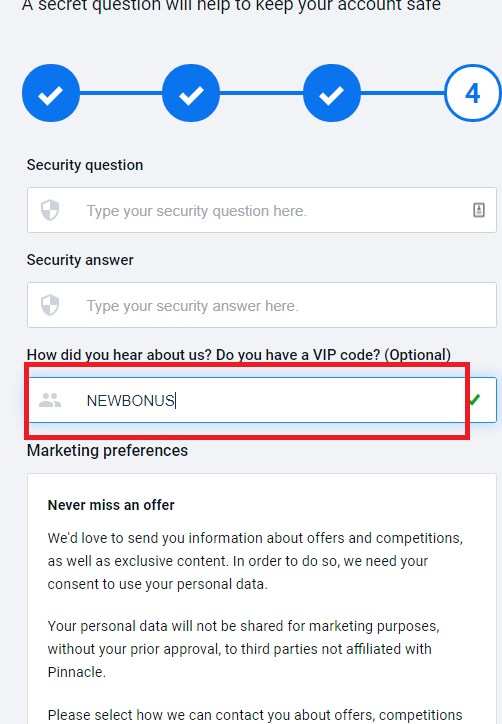Open the autofill contact icon in Security question field
The image size is (502, 724).
point(479,210)
